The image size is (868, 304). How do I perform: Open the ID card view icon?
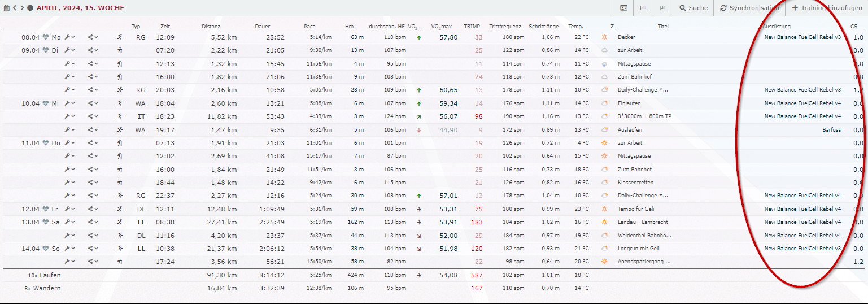pos(624,8)
